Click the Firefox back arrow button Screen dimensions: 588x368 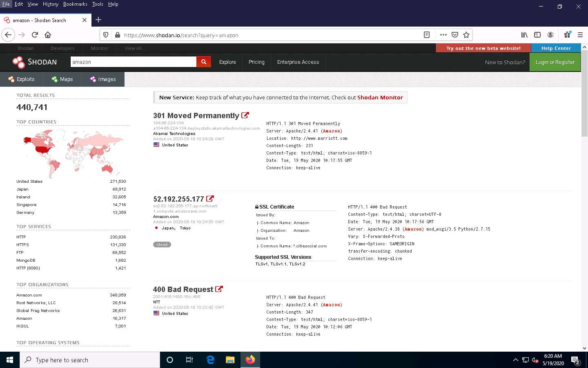point(8,35)
